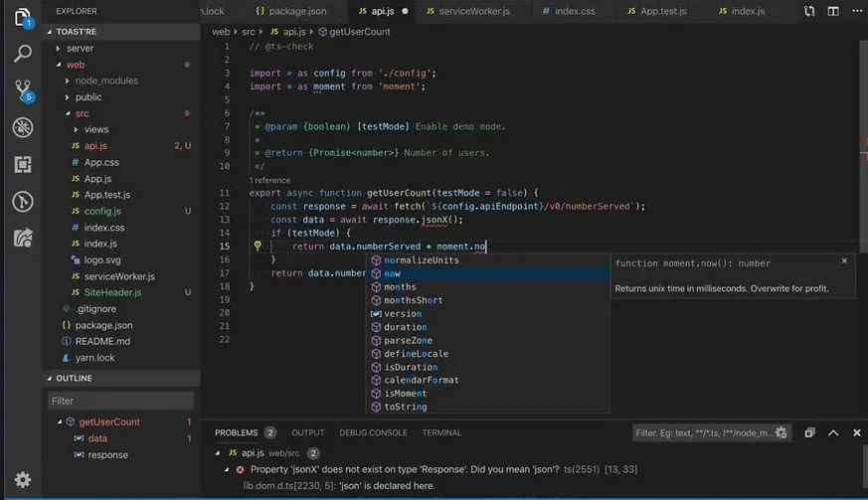Expand the node_modules folder
Image resolution: width=868 pixels, height=500 pixels.
67,81
